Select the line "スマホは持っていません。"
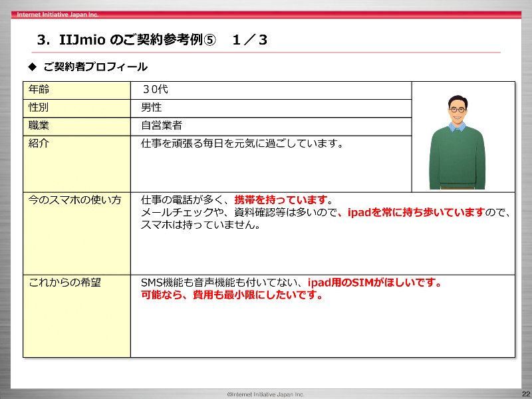Image resolution: width=532 pixels, height=399 pixels. (201, 225)
